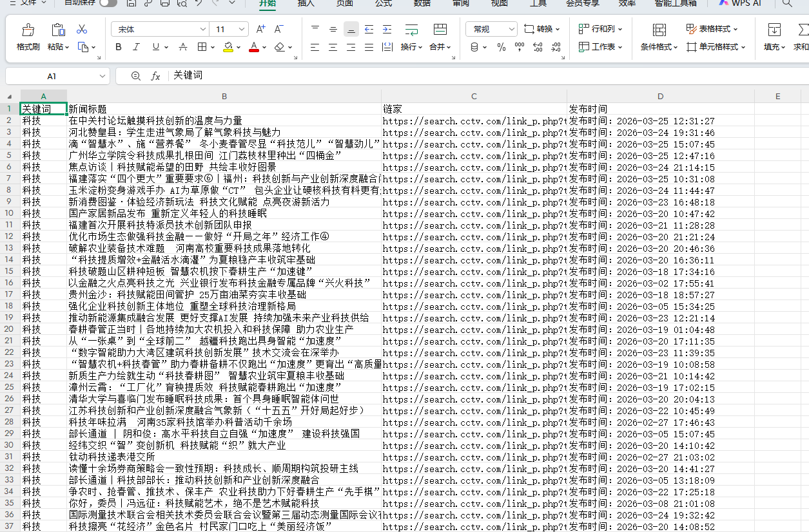This screenshot has width=809, height=532.
Task: Open the 文件 file menu
Action: pyautogui.click(x=28, y=3)
